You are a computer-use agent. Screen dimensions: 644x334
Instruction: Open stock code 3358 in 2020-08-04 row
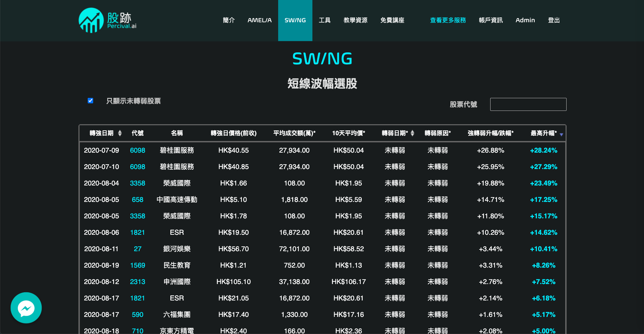pos(138,183)
